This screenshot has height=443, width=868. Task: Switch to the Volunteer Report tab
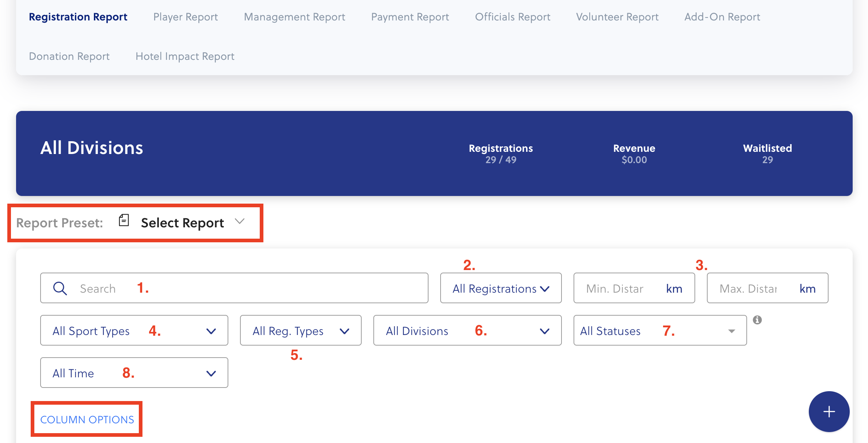(617, 17)
